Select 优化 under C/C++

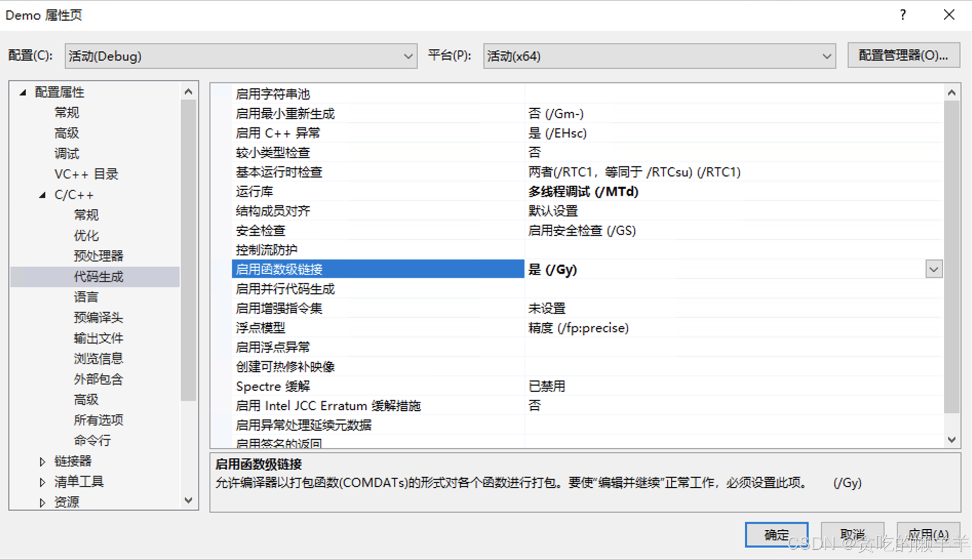tap(86, 235)
